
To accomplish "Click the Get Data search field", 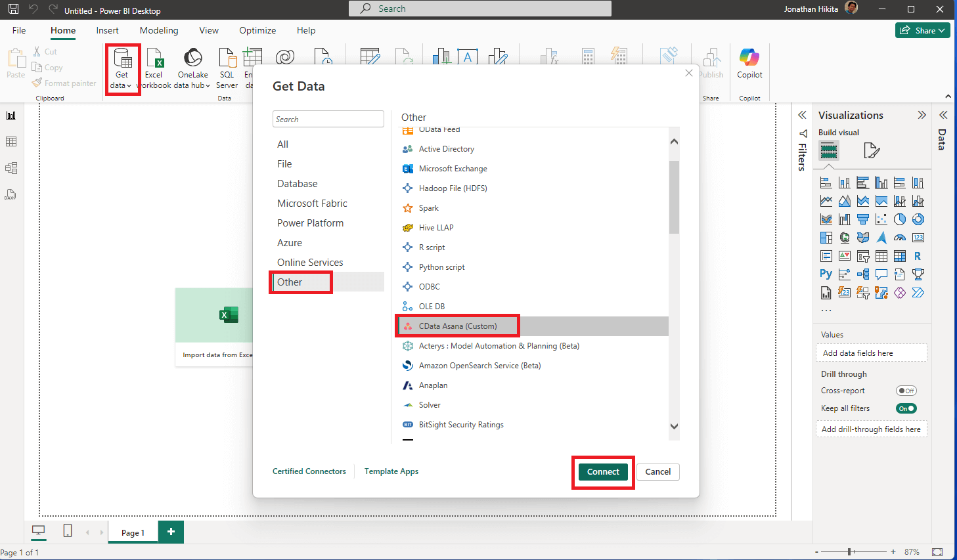I will click(x=328, y=119).
